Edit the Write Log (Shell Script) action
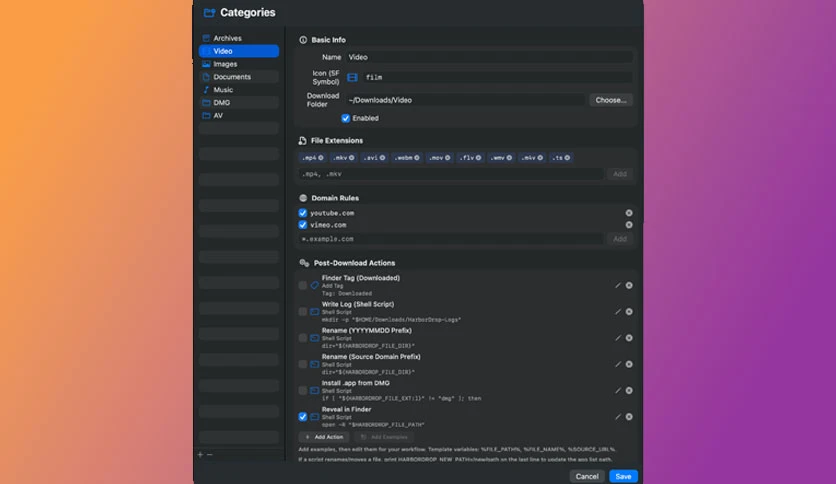The image size is (836, 484). (x=618, y=312)
